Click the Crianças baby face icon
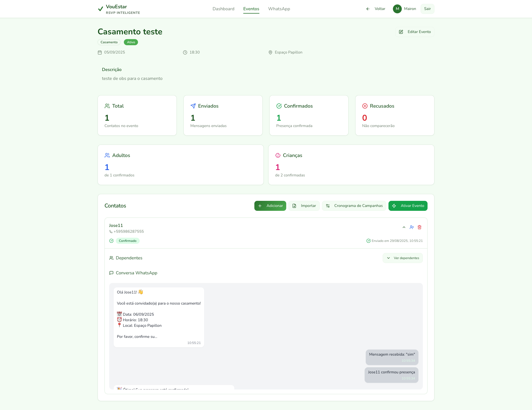532x410 pixels. [278, 155]
